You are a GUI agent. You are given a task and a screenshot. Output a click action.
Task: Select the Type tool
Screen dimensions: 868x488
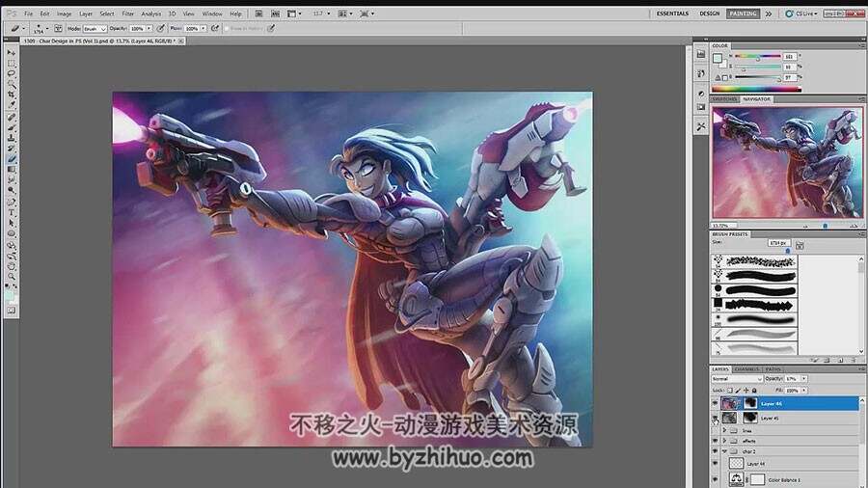[x=11, y=212]
